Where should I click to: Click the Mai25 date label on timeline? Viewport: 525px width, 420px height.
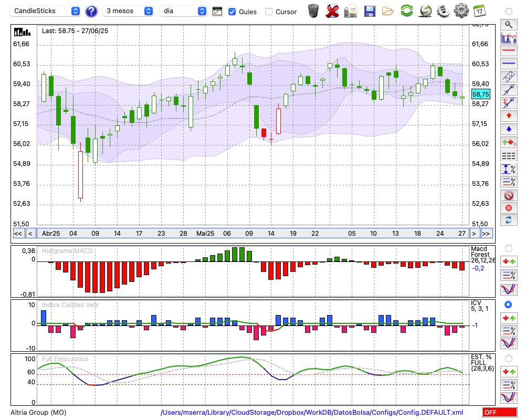(x=205, y=234)
